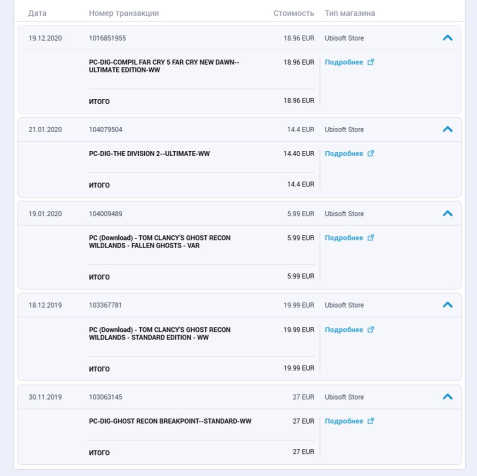
Task: Open Подробнее link for Fallen Ghosts purchase
Action: tap(344, 238)
